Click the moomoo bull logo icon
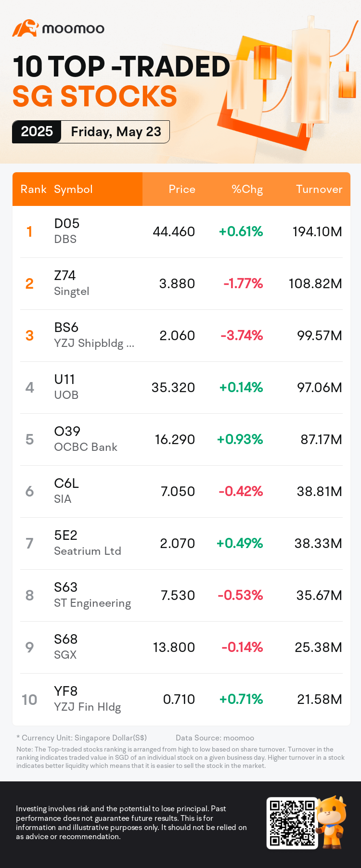This screenshot has height=868, width=361. [x=25, y=28]
